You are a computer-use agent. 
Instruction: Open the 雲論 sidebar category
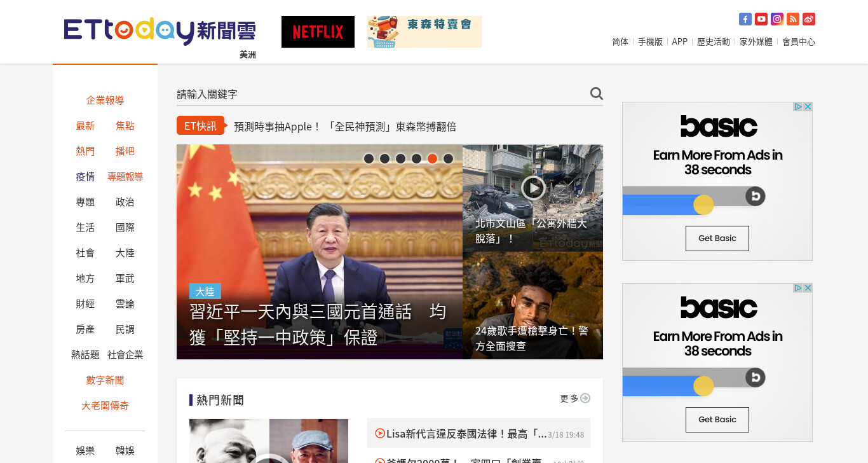(125, 304)
